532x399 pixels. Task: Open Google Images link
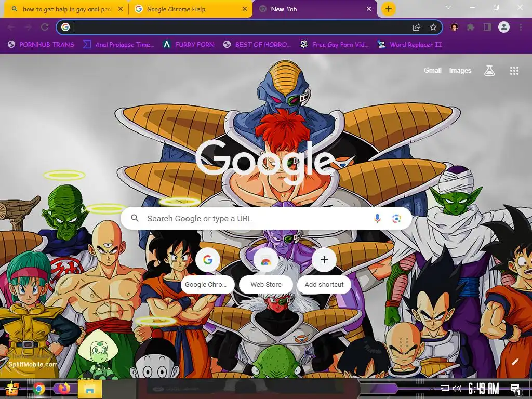click(x=460, y=70)
